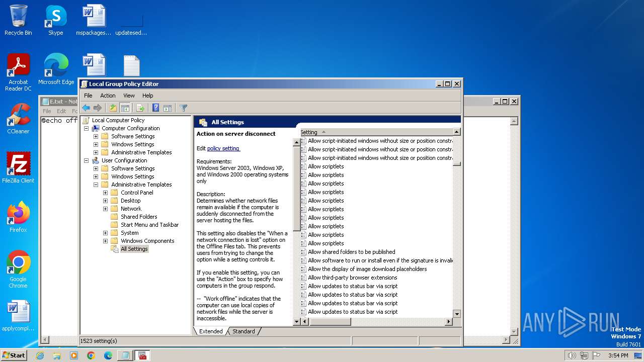Click the settings list scroll down arrow
The image size is (644, 362).
(457, 314)
